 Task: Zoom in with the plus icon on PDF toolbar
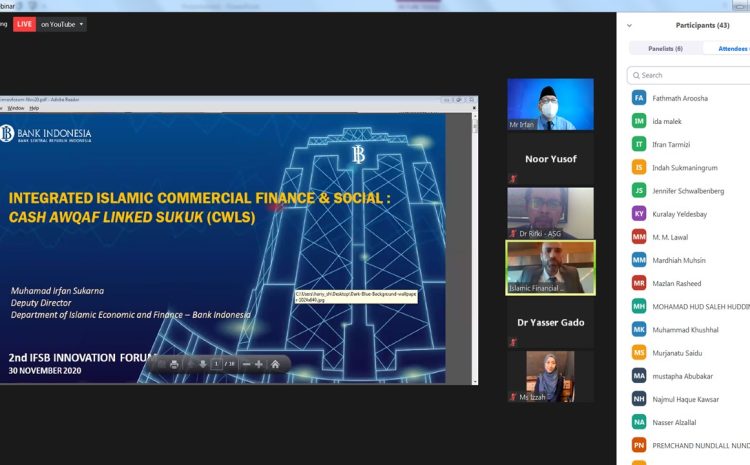click(x=259, y=365)
